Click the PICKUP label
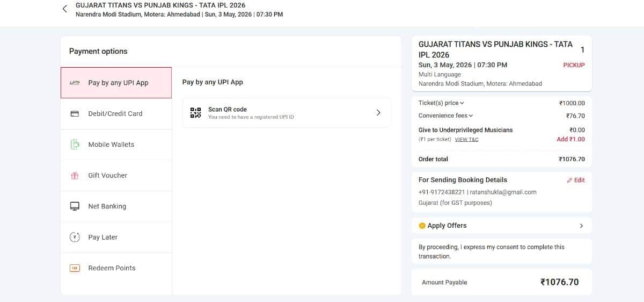This screenshot has height=302, width=644. (x=574, y=65)
